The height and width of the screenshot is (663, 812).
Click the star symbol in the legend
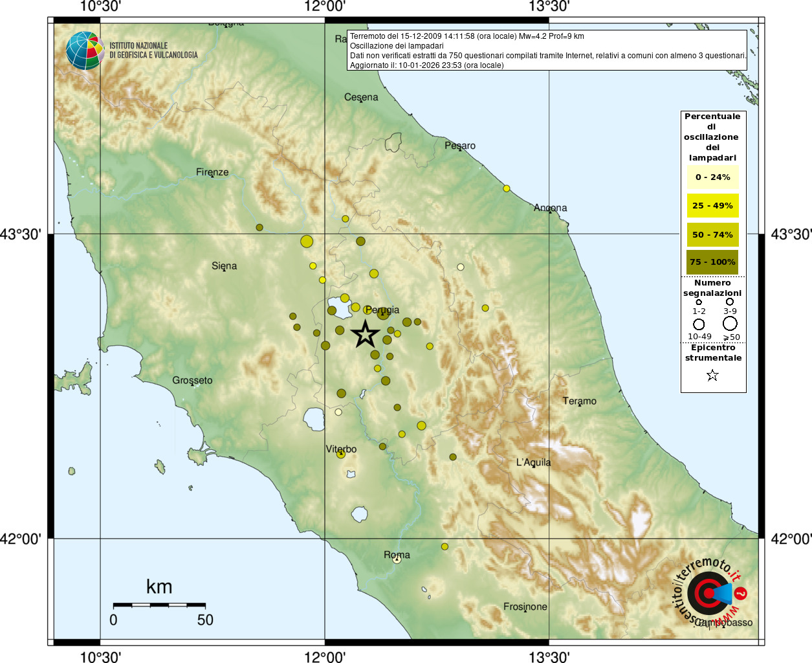(712, 376)
